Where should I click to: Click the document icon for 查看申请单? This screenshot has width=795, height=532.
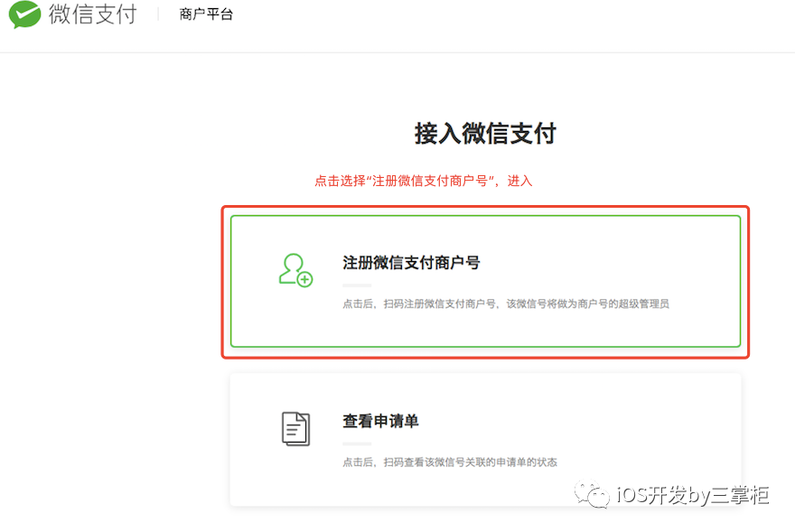tap(295, 429)
